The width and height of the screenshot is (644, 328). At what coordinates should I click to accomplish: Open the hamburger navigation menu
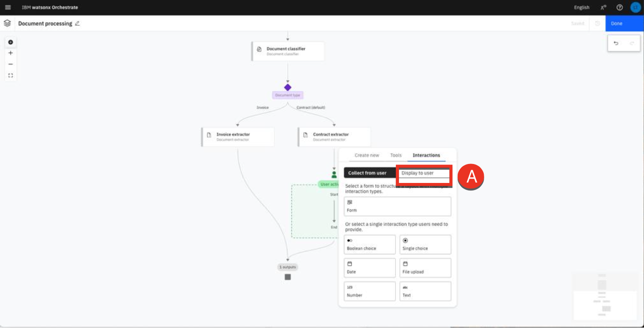pos(8,7)
